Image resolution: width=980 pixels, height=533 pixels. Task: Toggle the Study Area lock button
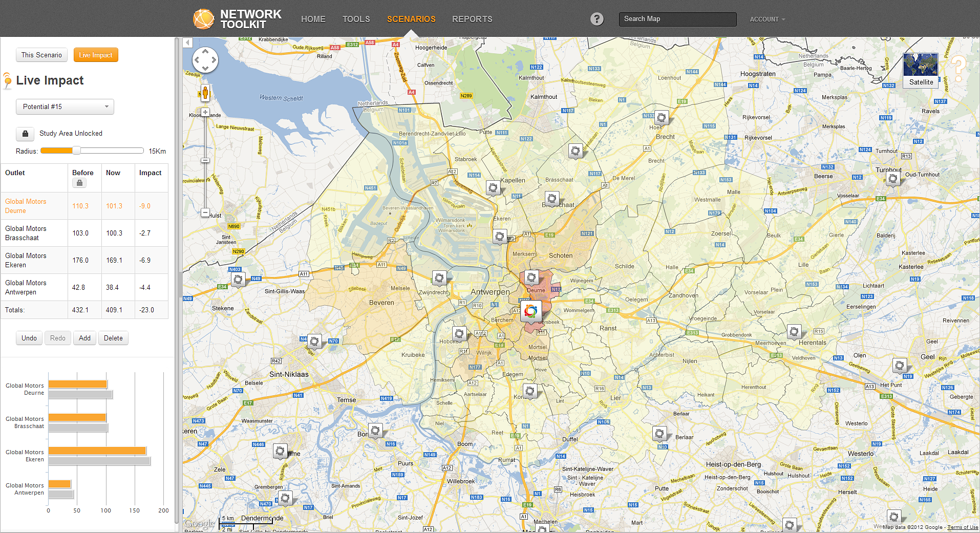25,134
